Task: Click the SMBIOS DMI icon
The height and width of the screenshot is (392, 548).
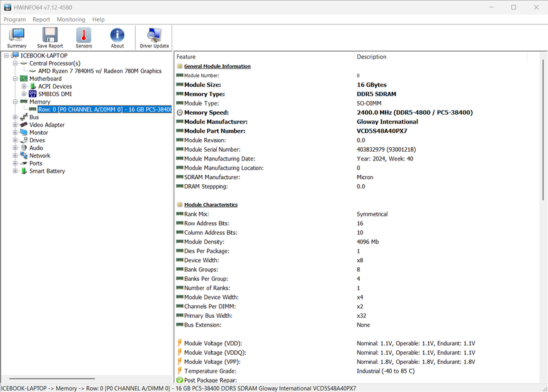Action: point(33,94)
